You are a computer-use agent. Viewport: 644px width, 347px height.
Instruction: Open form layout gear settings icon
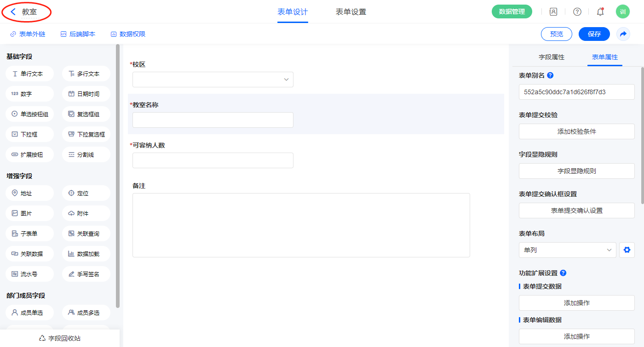click(627, 250)
